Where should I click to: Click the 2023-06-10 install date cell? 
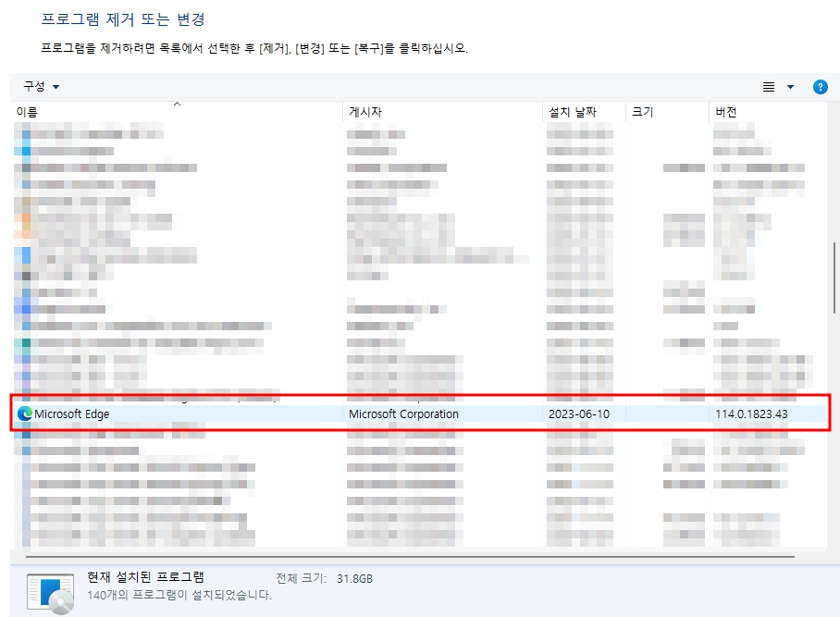[x=578, y=414]
